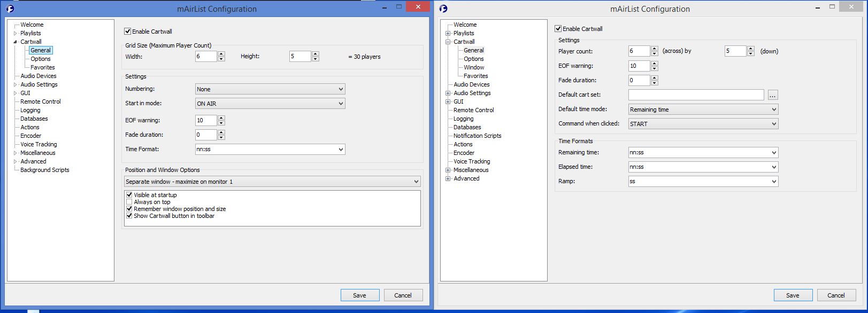Screen dimensions: 868x313
Task: Click Save button in left window
Action: 360,295
